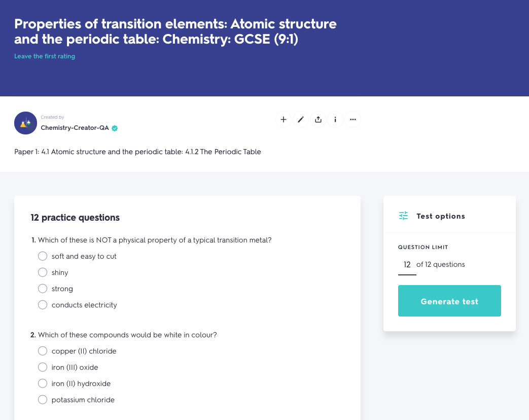Click the plus icon to add the study set
The height and width of the screenshot is (420, 529).
[284, 119]
